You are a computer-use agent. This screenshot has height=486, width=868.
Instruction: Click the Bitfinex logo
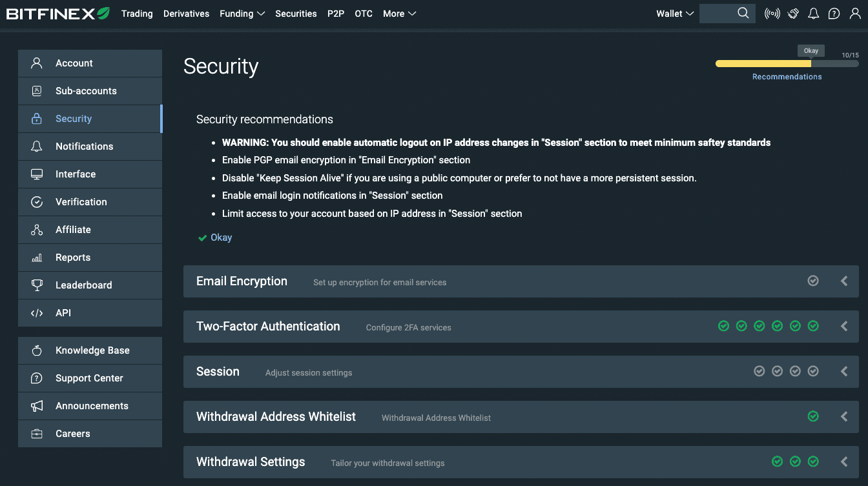(58, 13)
